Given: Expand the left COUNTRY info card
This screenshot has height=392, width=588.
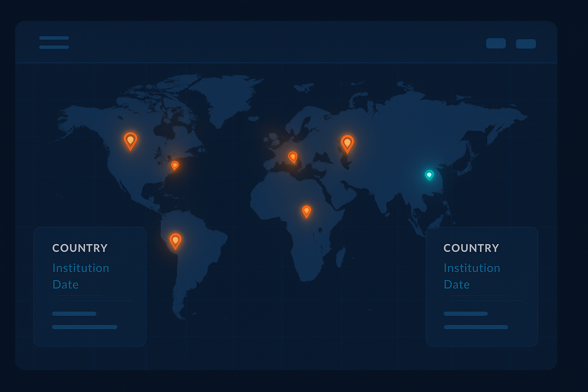Looking at the screenshot, I should (90, 286).
